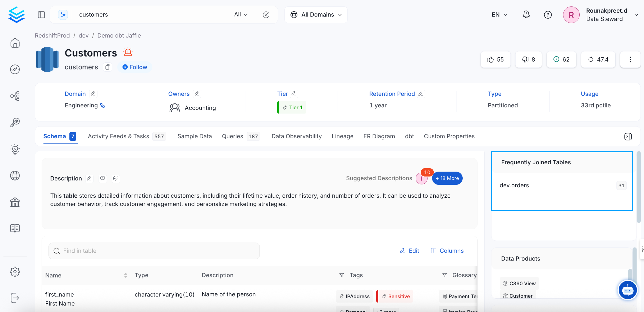
Task: Click the thumbs up vote button
Action: tap(495, 59)
